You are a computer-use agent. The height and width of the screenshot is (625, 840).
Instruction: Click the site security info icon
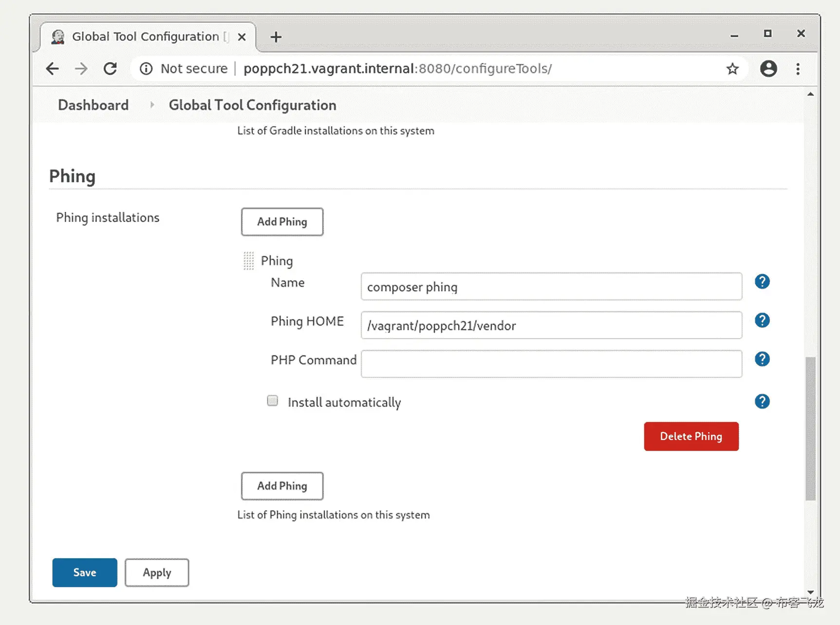(146, 69)
